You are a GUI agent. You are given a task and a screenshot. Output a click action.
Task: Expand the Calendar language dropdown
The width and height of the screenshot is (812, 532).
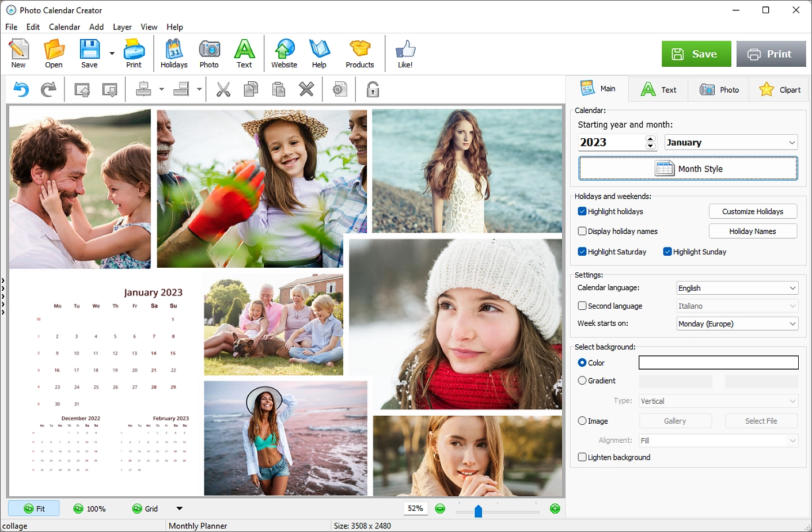pyautogui.click(x=737, y=288)
